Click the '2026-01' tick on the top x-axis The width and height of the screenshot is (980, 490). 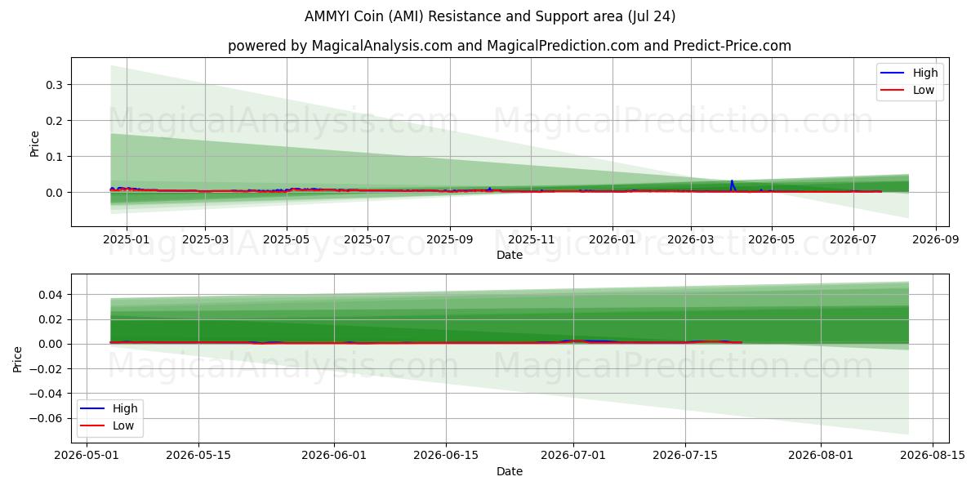click(612, 240)
